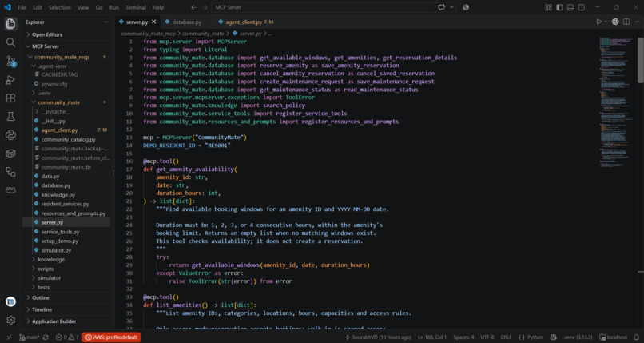This screenshot has height=343, width=644.
Task: Click the synchronize changes icon in status bar
Action: point(46,337)
